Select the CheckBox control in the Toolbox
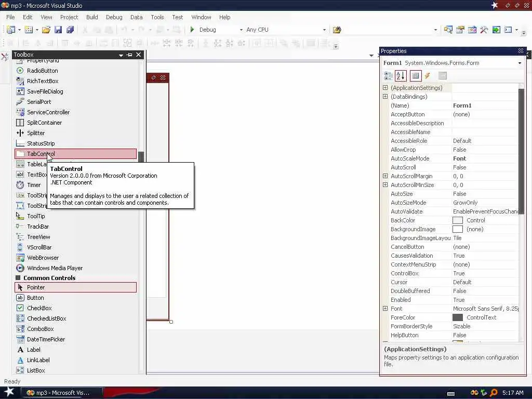 point(75,308)
